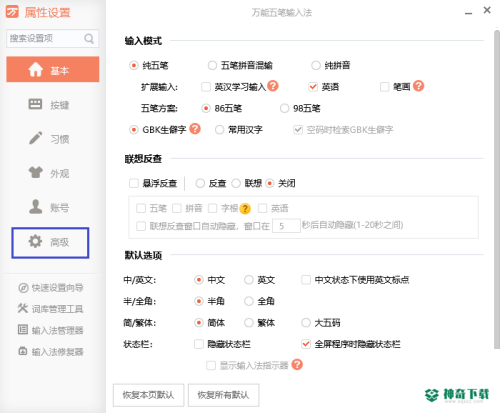500x413 pixels.
Task: Select 全角 width option
Action: (249, 301)
